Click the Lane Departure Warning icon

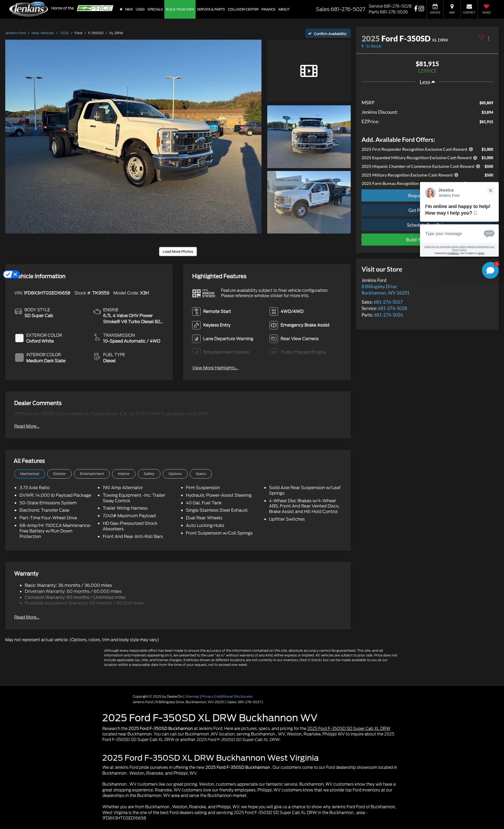tap(196, 339)
